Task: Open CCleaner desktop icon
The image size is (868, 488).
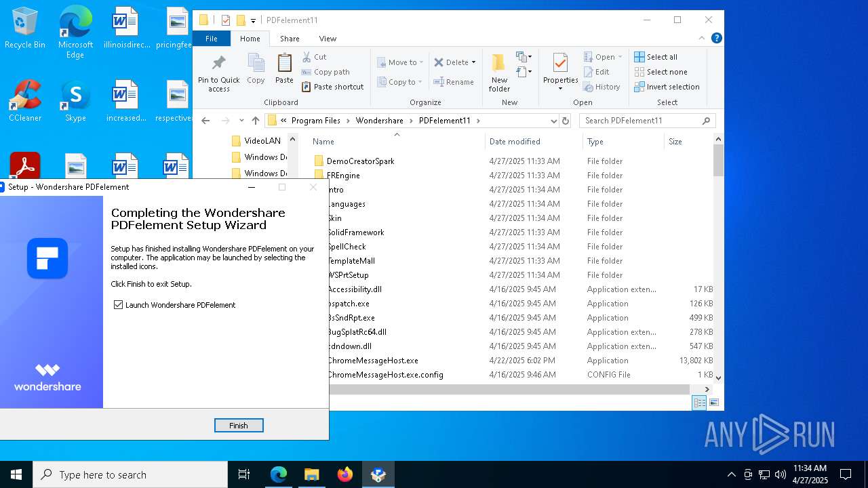Action: coord(25,101)
